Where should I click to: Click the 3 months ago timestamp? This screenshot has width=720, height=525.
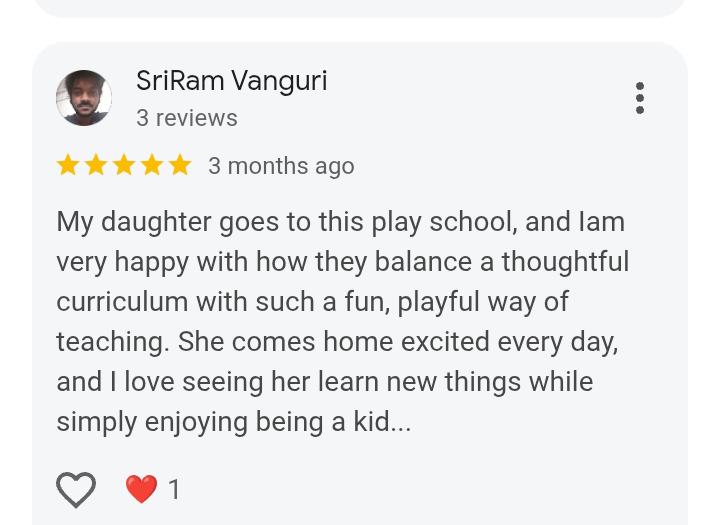[x=281, y=166]
